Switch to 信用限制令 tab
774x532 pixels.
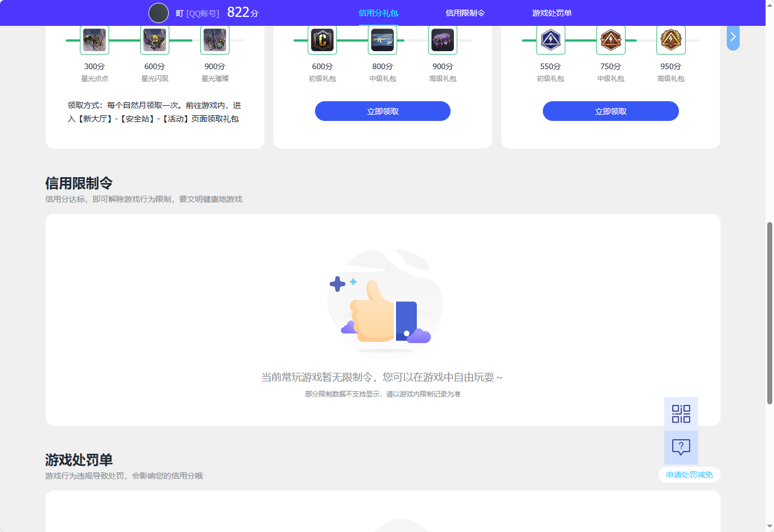(465, 13)
